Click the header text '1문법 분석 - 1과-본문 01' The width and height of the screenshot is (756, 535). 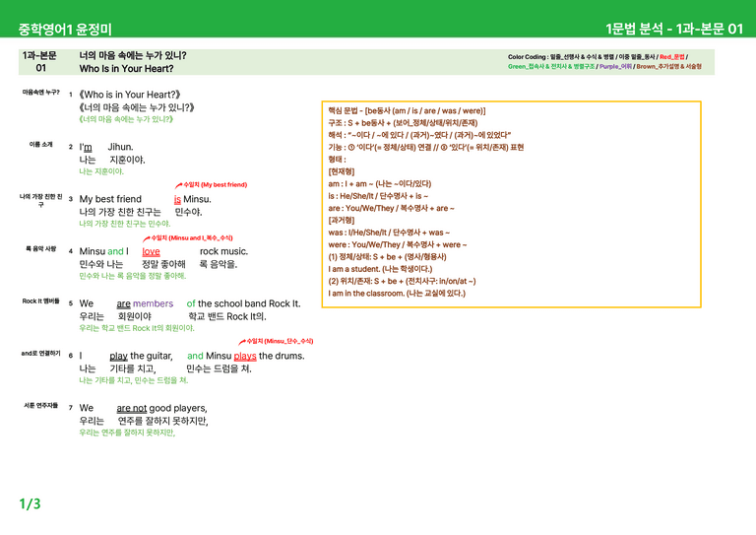pos(674,29)
